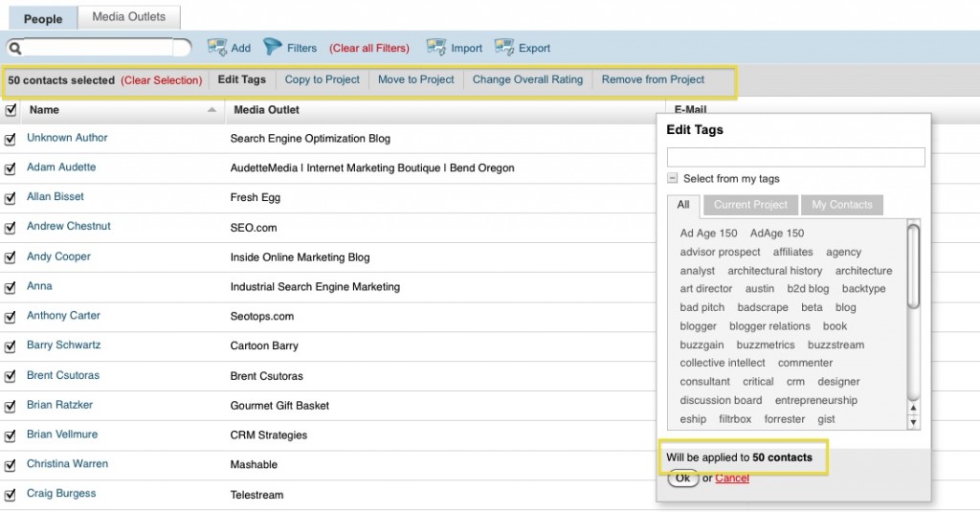
Task: Select the My Contacts tags tab
Action: coord(842,205)
